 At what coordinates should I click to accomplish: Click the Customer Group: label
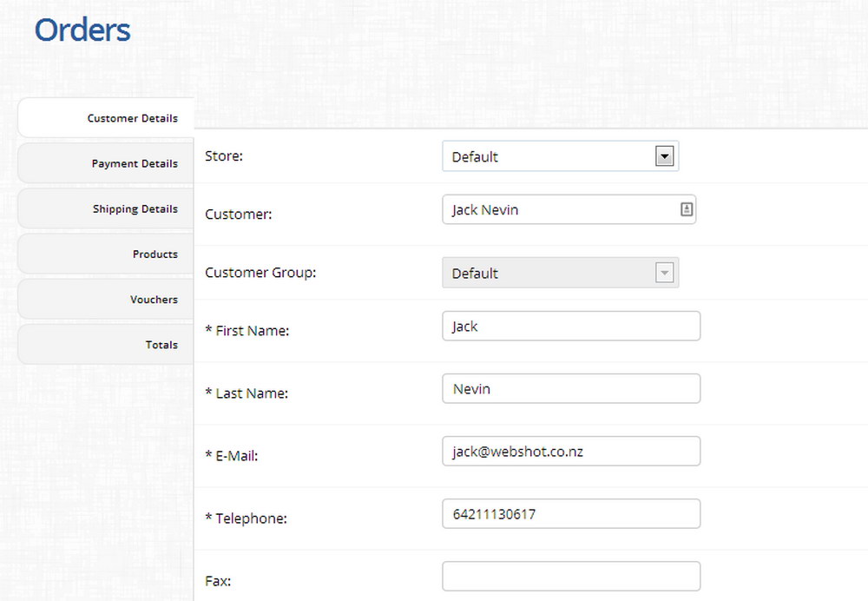tap(260, 273)
